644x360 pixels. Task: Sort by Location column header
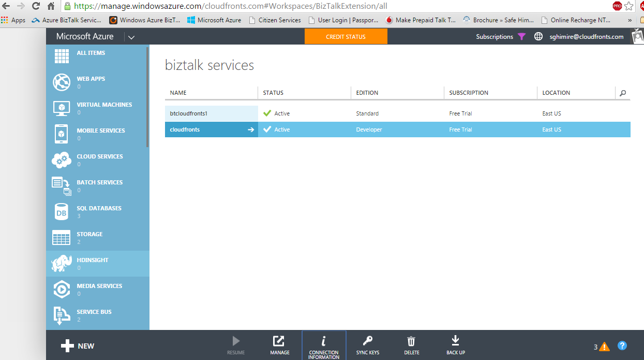556,93
